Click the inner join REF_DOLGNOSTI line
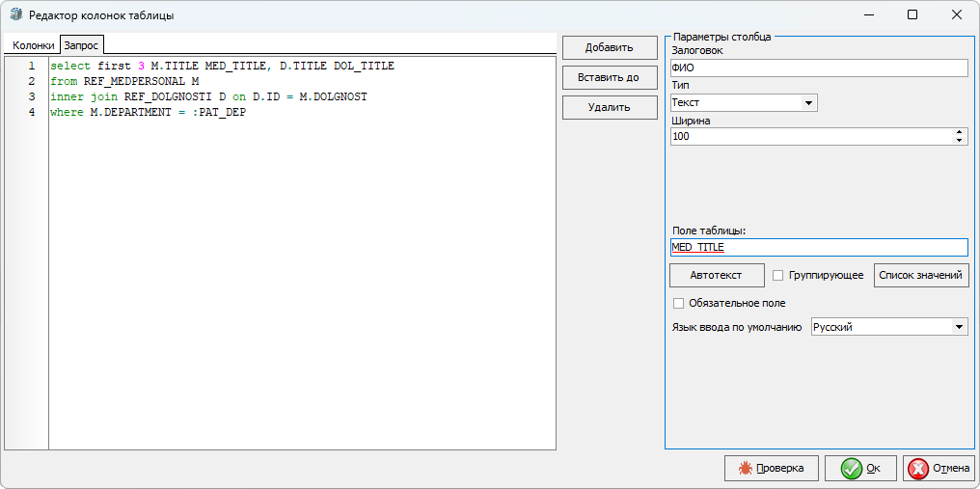The image size is (980, 489). 208,96
